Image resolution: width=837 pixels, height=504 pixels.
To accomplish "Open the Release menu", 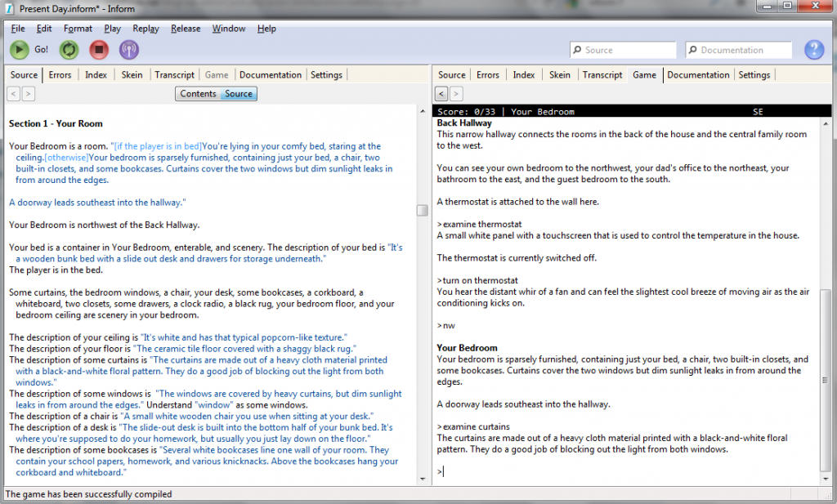I will coord(186,28).
